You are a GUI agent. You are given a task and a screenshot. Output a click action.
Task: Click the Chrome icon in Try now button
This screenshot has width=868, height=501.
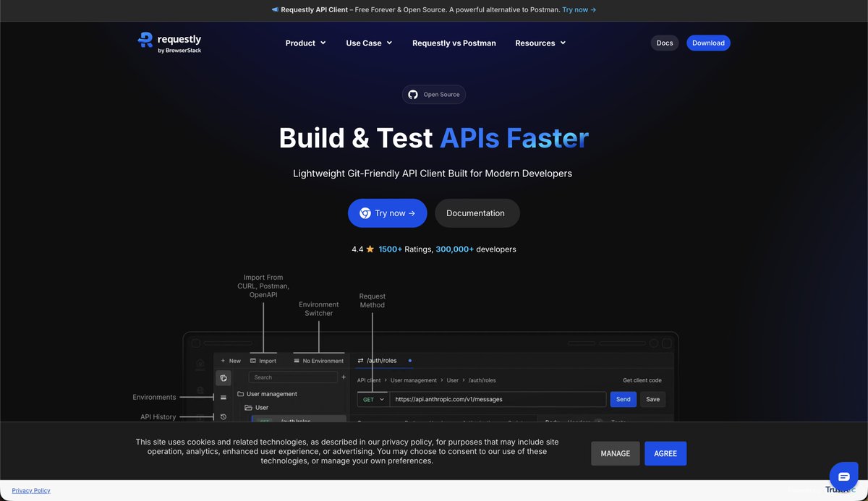[x=365, y=213]
